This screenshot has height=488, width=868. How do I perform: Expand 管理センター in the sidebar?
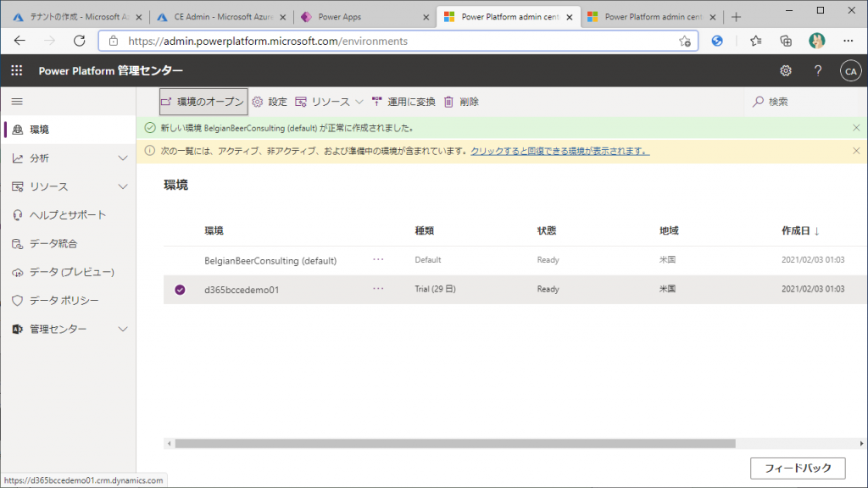[x=68, y=329]
